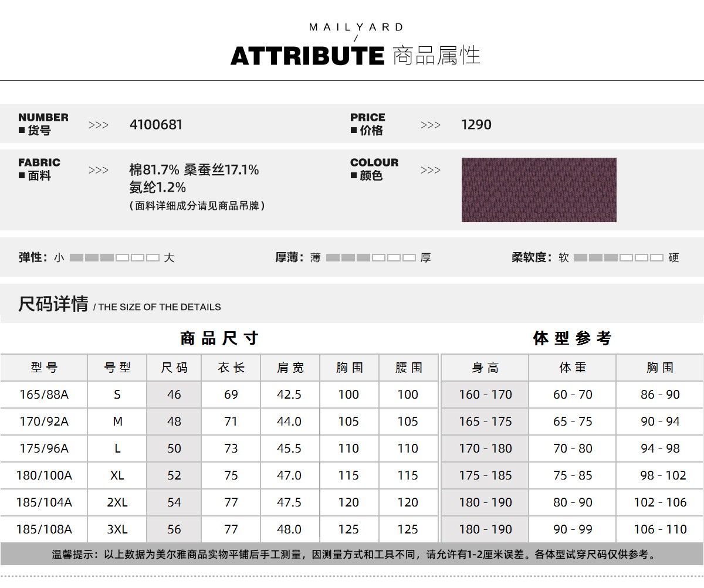Click the S size cell
This screenshot has height=588, width=704.
click(117, 395)
